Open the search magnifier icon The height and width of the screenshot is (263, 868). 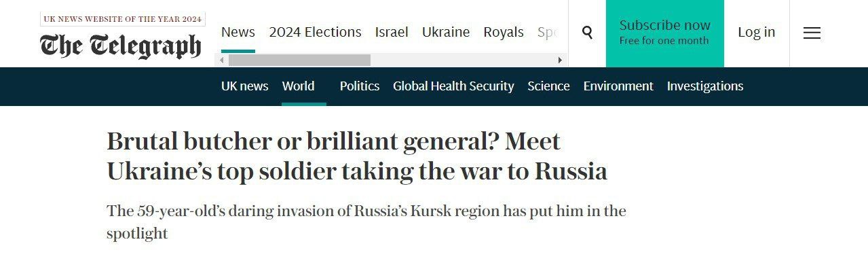587,33
